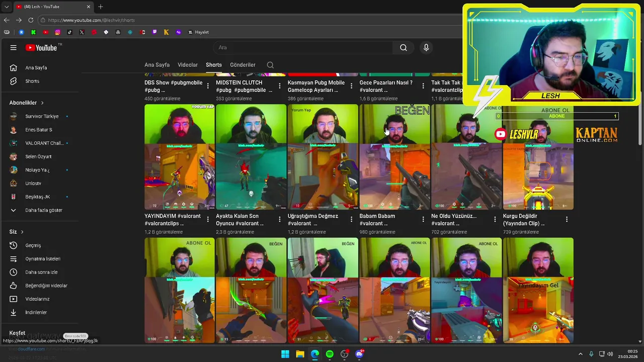Open channel search magnifier next to Gönderiler
This screenshot has width=644, height=362.
(x=270, y=65)
